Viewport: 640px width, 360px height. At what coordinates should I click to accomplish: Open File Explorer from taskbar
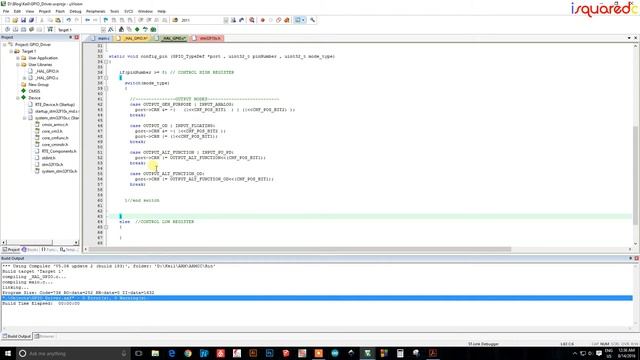[155, 353]
